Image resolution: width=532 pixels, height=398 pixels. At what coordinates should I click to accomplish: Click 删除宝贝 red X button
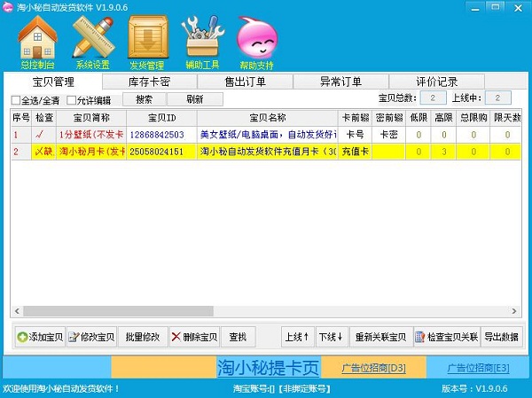(194, 337)
